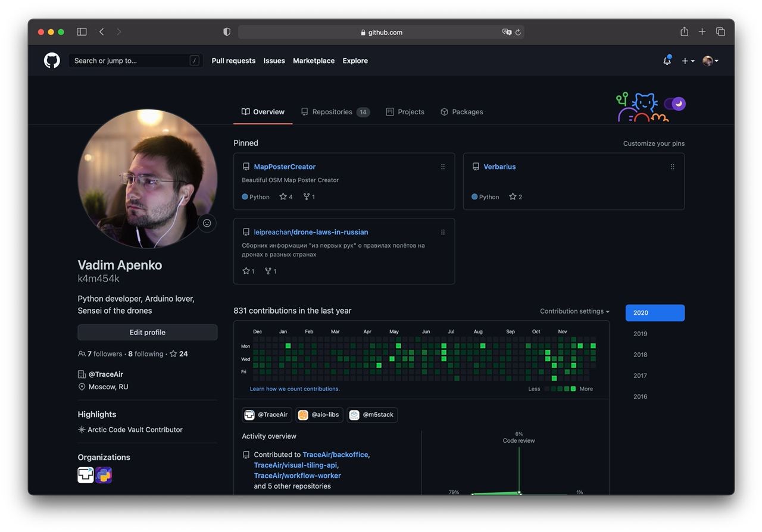Expand the Contribution settings dropdown

(574, 311)
